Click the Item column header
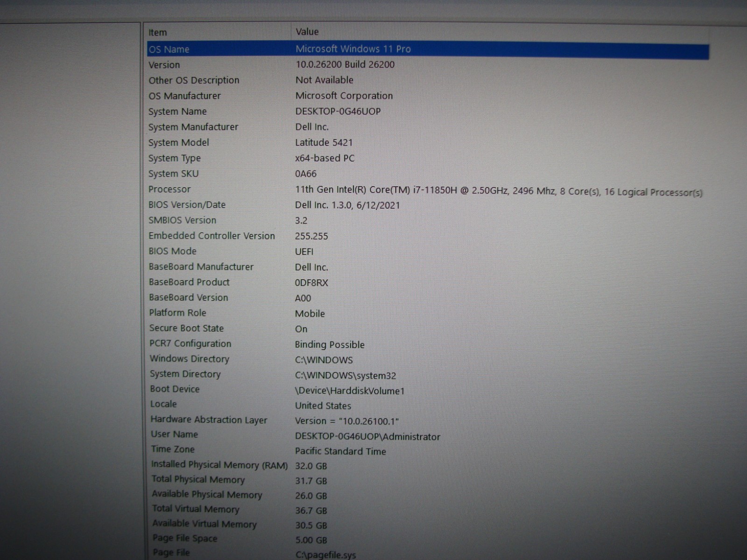Image resolution: width=747 pixels, height=560 pixels. pyautogui.click(x=158, y=33)
